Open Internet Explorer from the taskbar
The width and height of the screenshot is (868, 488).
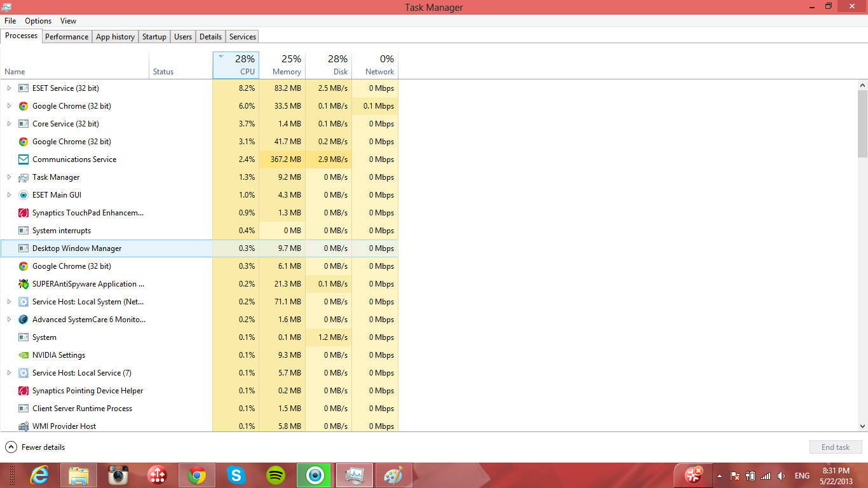coord(39,475)
